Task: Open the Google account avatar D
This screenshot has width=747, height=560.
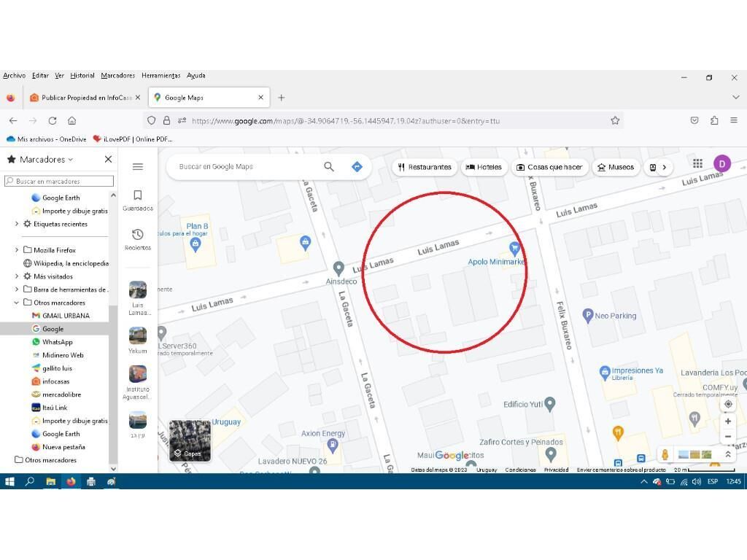Action: pos(722,164)
